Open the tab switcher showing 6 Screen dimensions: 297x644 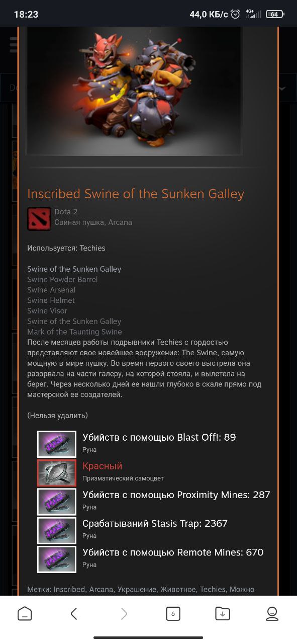[x=173, y=613]
